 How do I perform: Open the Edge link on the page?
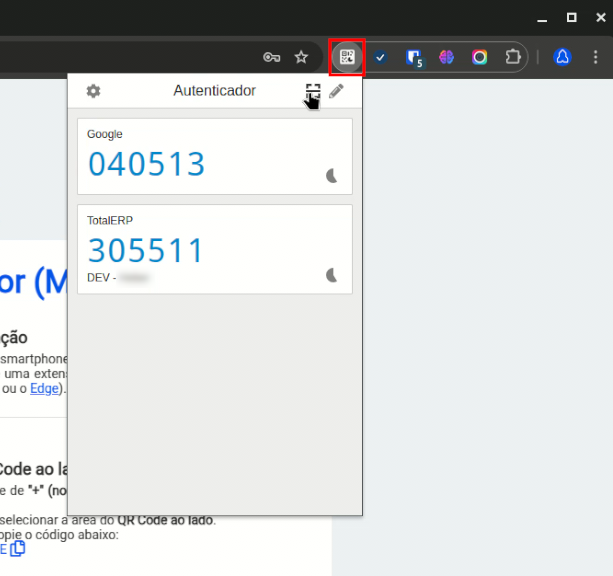(x=44, y=389)
